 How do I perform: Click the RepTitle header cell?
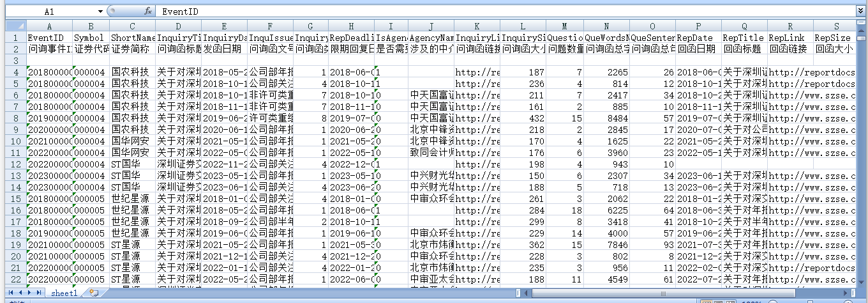[744, 38]
